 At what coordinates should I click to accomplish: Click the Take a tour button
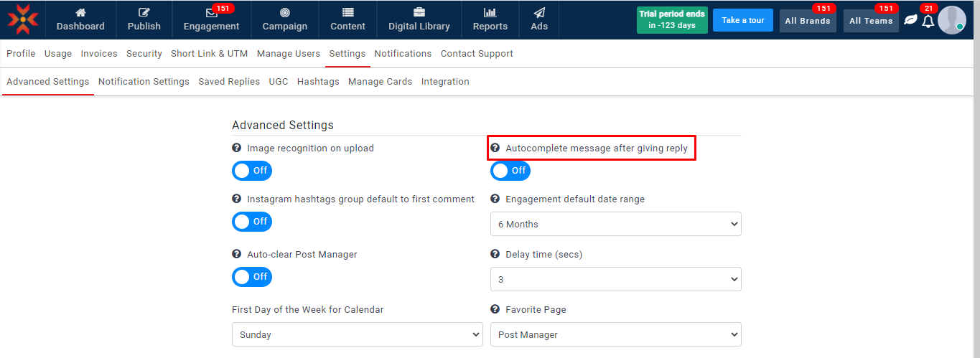tap(742, 20)
